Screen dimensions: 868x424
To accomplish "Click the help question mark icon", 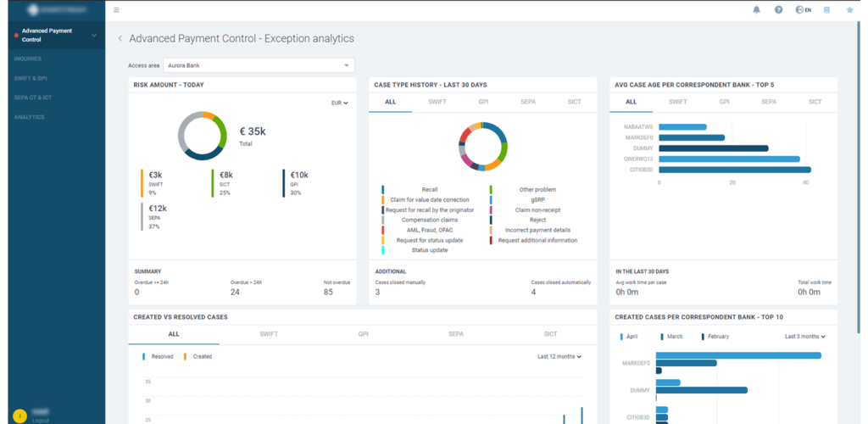I will (x=778, y=10).
